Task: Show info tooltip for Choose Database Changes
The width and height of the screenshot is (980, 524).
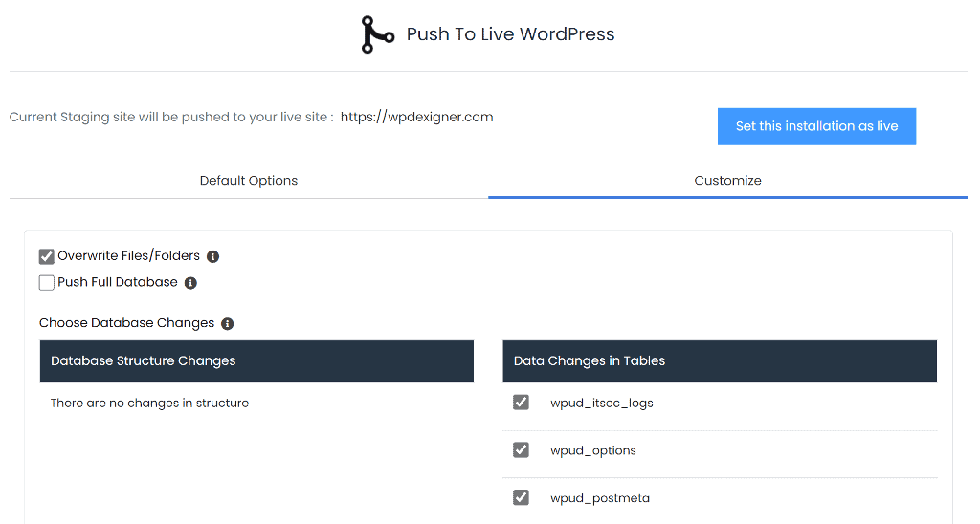Action: click(x=228, y=323)
